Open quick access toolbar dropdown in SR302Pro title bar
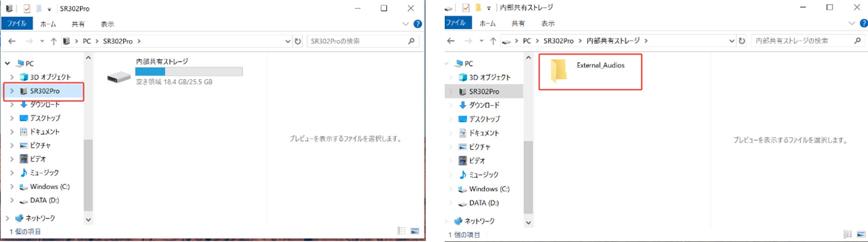Image resolution: width=868 pixels, height=242 pixels. (x=49, y=9)
